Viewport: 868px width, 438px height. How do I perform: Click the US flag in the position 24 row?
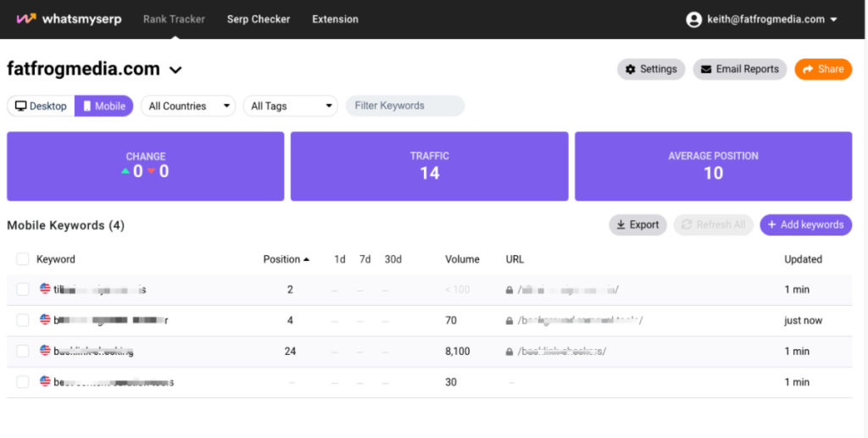tap(46, 351)
